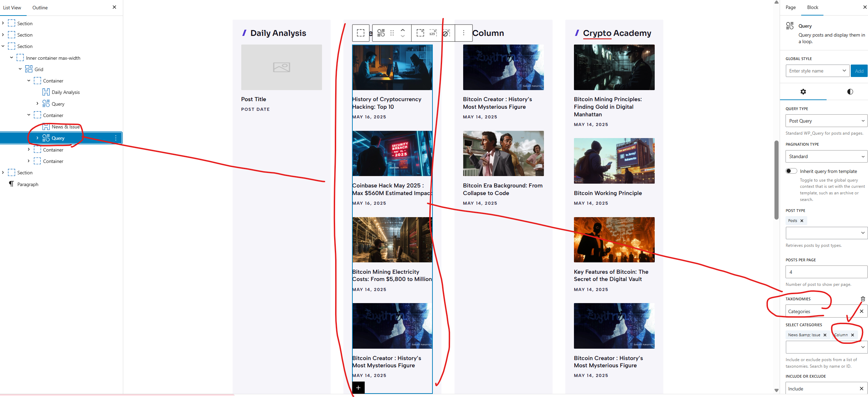Open the Pagination Type Standard dropdown
This screenshot has width=868, height=397.
(826, 156)
